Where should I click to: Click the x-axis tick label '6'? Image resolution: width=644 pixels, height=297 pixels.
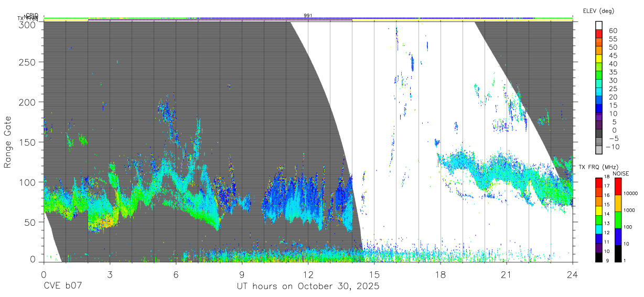(176, 274)
